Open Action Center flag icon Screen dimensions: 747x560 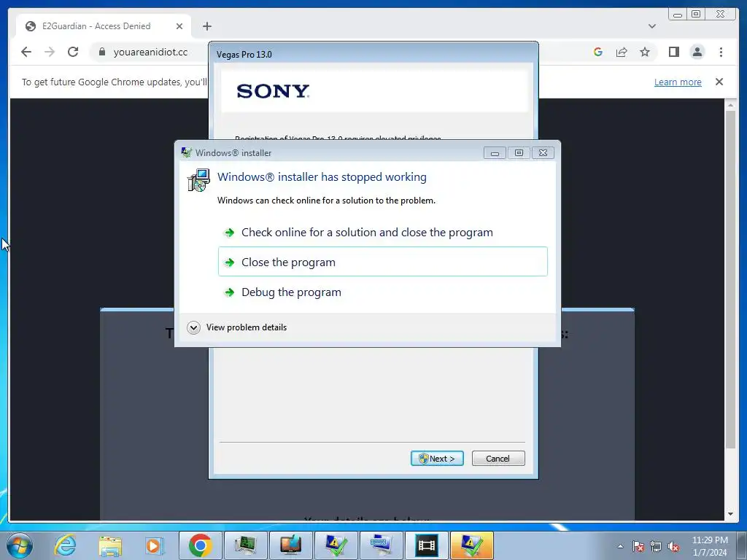coord(638,546)
